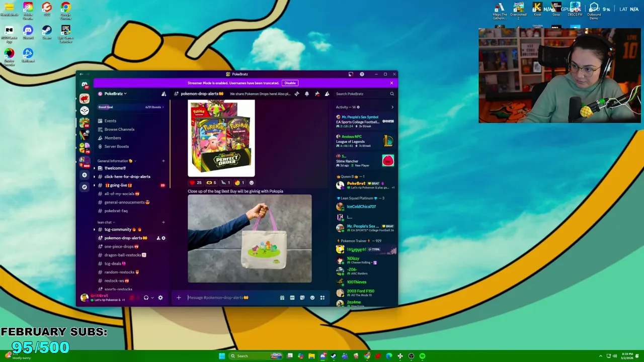Open the pokebrat-faq channel

click(x=131, y=211)
